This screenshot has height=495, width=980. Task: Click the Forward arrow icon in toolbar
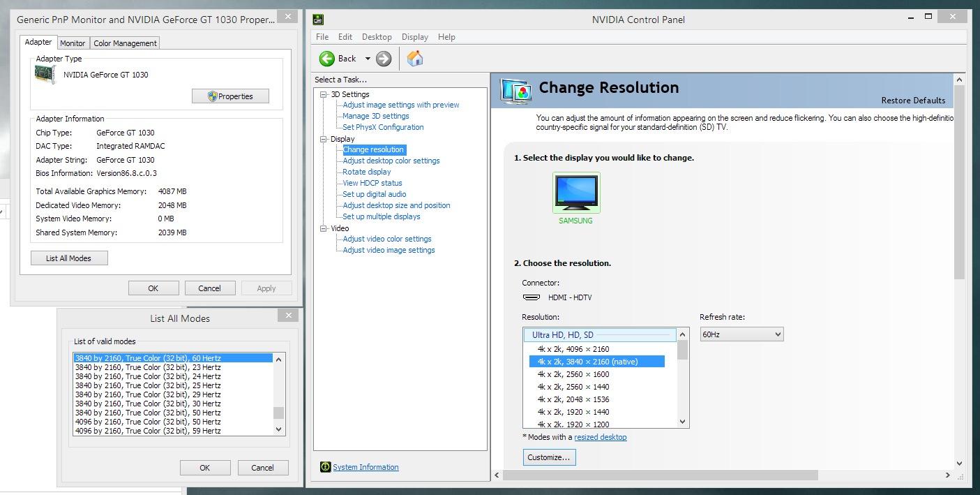tap(384, 59)
